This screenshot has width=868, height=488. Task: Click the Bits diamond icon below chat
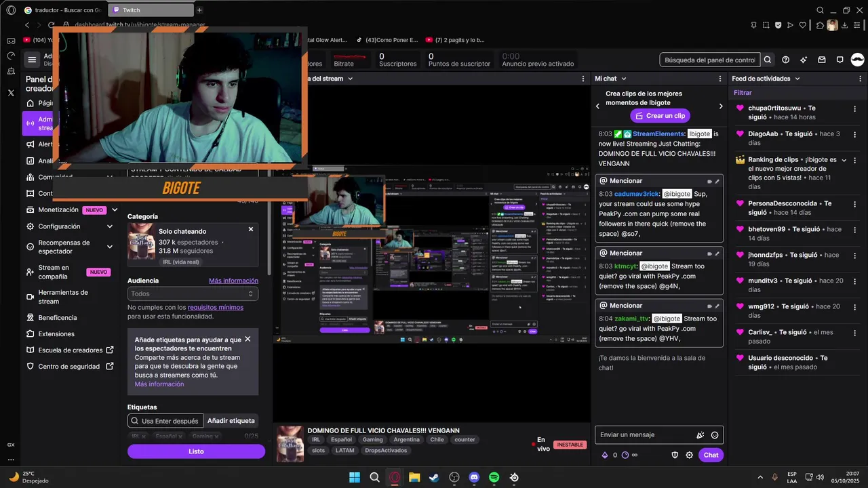point(605,455)
